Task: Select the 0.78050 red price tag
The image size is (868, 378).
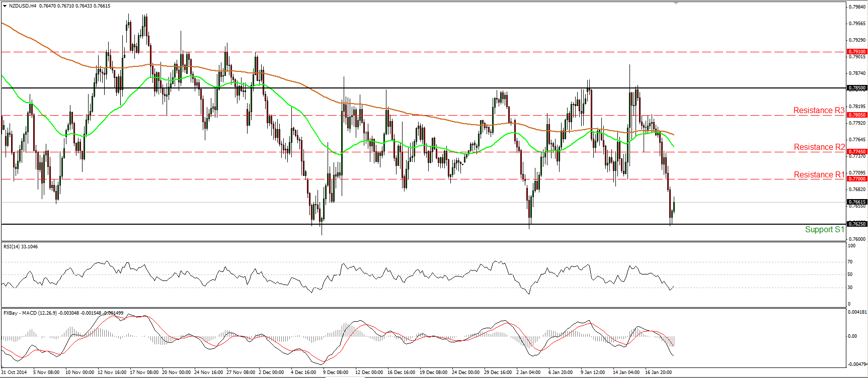Action: 857,115
